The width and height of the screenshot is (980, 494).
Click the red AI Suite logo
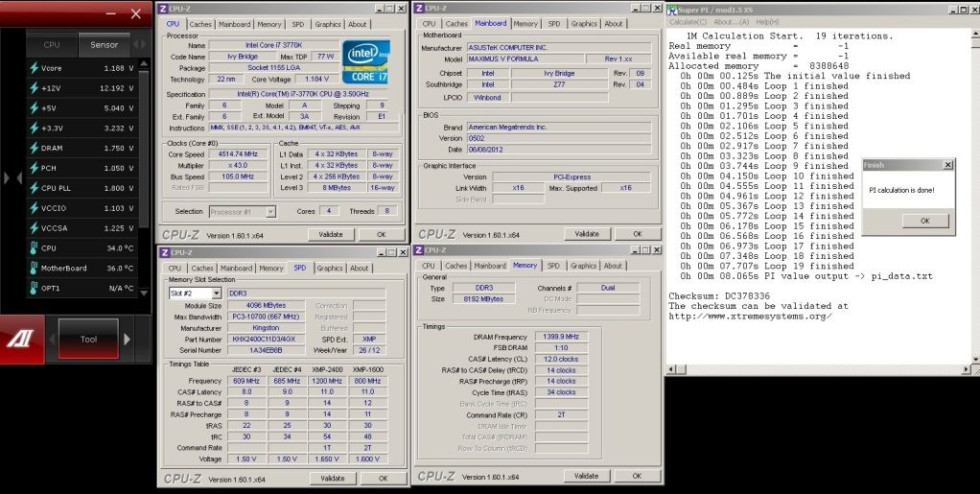pos(21,339)
